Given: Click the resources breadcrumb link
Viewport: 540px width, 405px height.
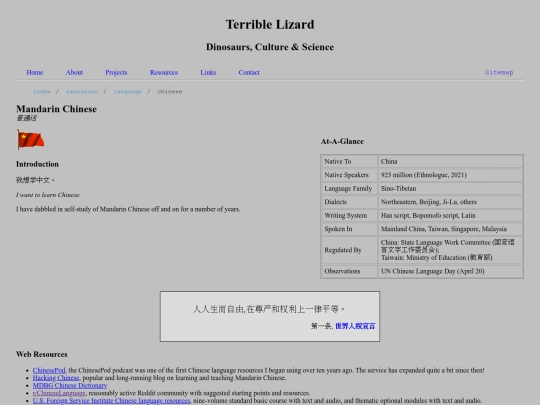Looking at the screenshot, I should (x=82, y=92).
